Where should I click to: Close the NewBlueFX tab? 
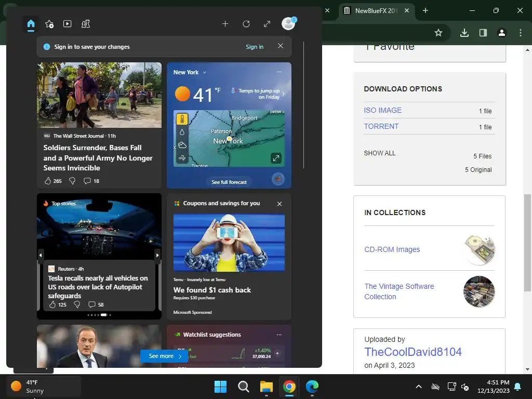(406, 10)
